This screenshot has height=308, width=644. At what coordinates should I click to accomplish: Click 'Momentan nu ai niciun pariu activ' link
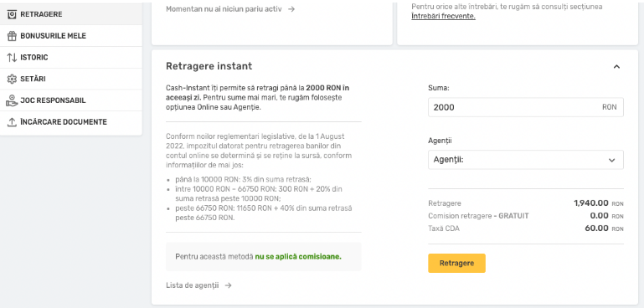[224, 8]
